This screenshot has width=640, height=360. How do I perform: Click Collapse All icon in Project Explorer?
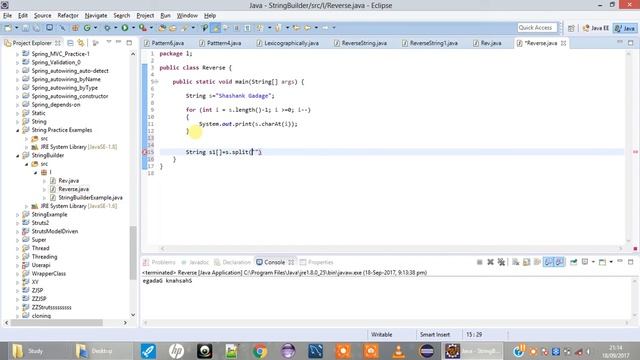tap(70, 43)
